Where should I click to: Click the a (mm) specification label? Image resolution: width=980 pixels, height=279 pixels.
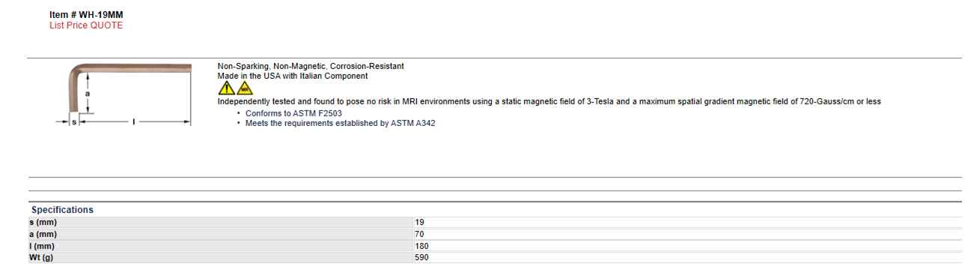click(43, 234)
